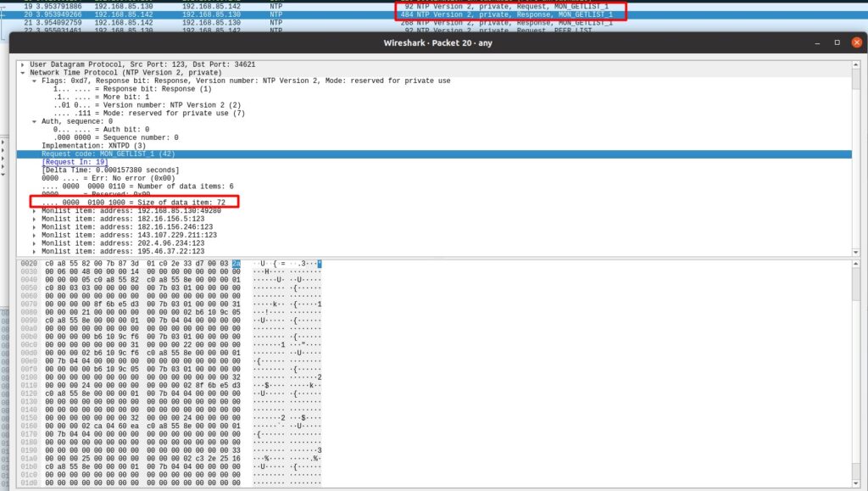The height and width of the screenshot is (491, 868).
Task: Expand Monlist item address 182.16.156.5:123
Action: [x=34, y=219]
